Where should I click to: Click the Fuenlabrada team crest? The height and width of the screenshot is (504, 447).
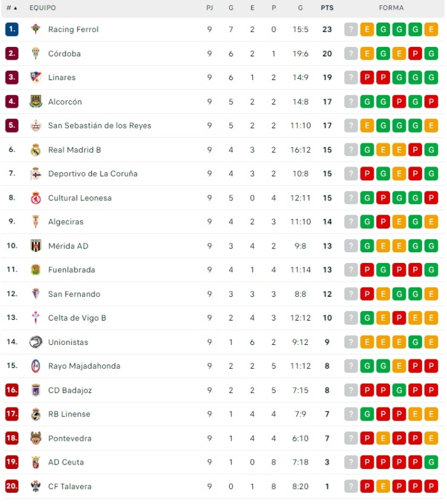36,270
